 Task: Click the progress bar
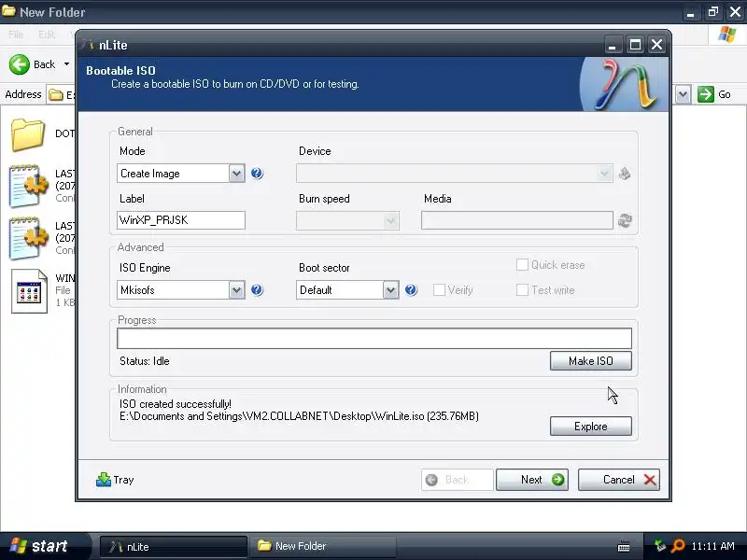tap(374, 338)
